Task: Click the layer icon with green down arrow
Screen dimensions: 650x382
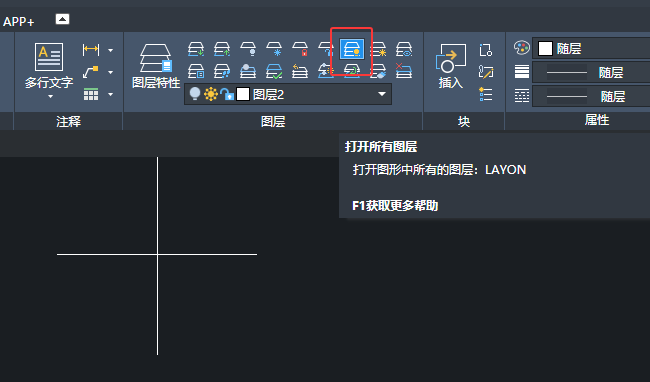Action: click(x=196, y=49)
